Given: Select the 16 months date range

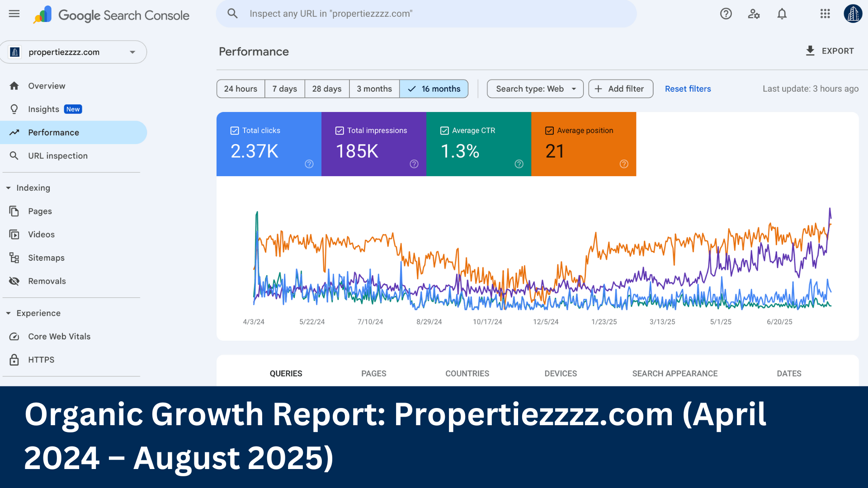Looking at the screenshot, I should [434, 89].
